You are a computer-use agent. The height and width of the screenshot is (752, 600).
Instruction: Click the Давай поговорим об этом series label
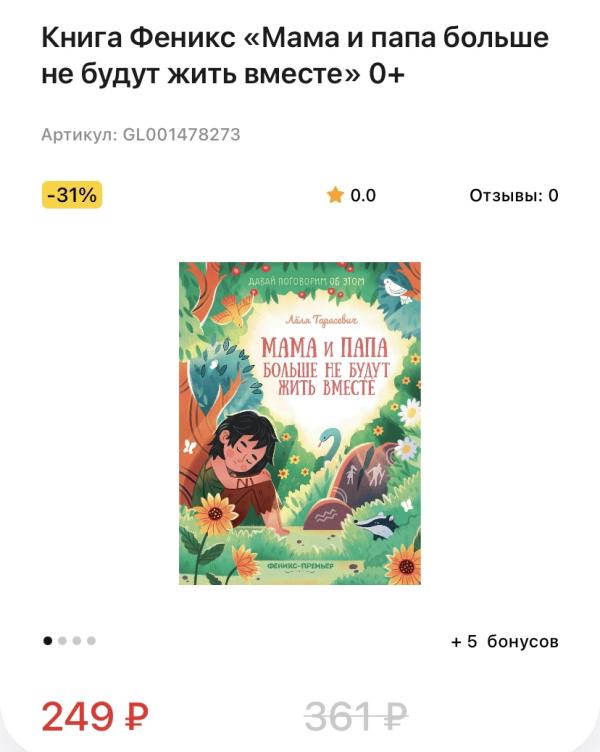[x=306, y=282]
